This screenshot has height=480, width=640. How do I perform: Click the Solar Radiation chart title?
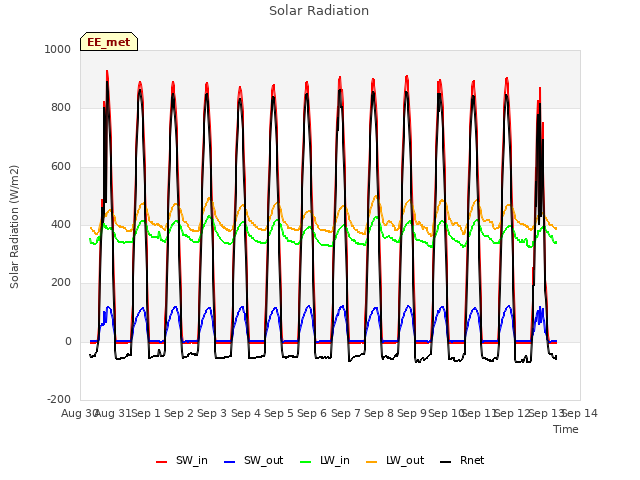(319, 11)
